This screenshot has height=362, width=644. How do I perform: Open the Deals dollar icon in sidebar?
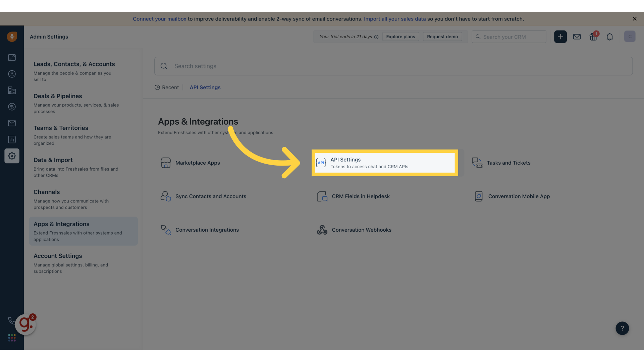pos(12,107)
